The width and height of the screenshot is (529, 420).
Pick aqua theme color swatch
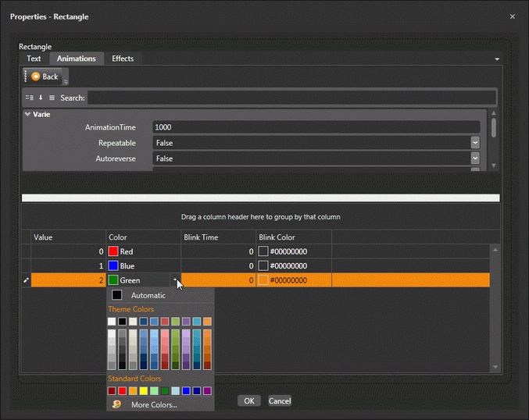(x=197, y=321)
